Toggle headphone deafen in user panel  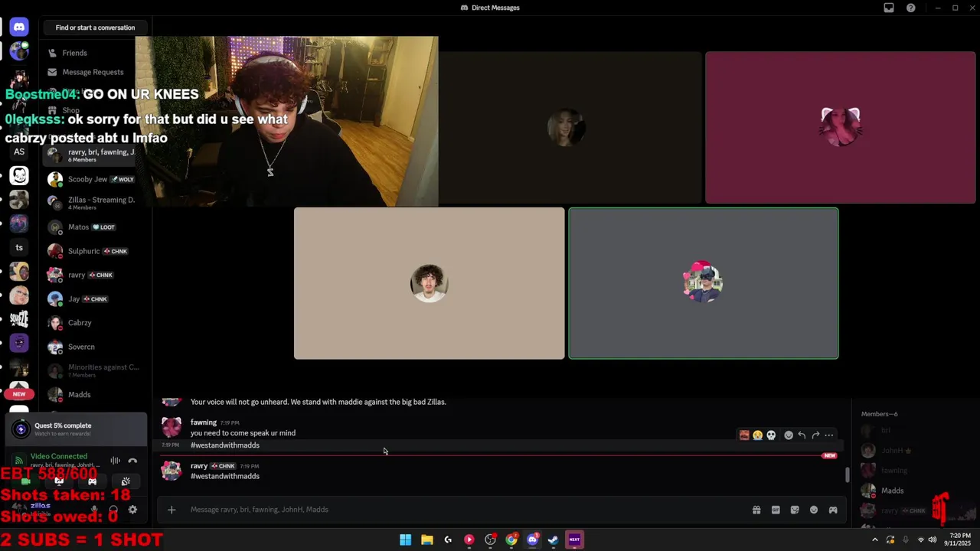click(x=113, y=510)
